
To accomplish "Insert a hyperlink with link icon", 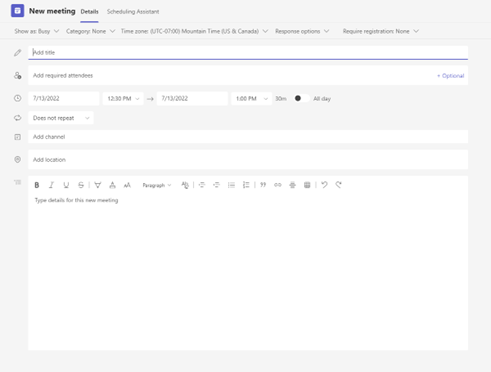I will point(278,185).
